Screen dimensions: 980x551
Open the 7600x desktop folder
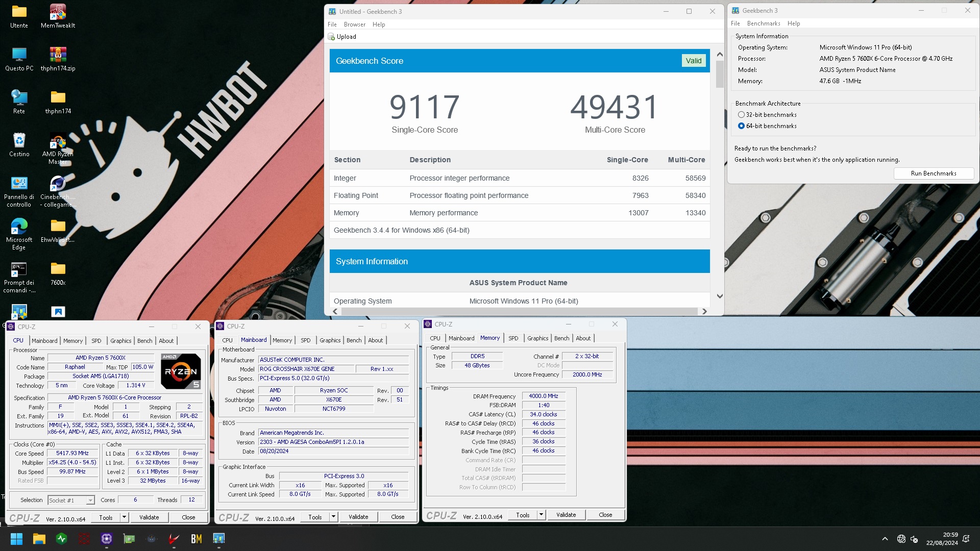click(x=58, y=273)
